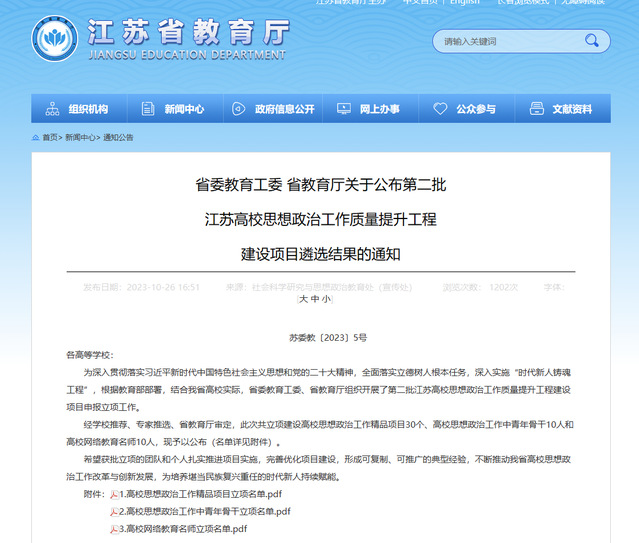
Task: Click the search magnifier icon
Action: (593, 41)
